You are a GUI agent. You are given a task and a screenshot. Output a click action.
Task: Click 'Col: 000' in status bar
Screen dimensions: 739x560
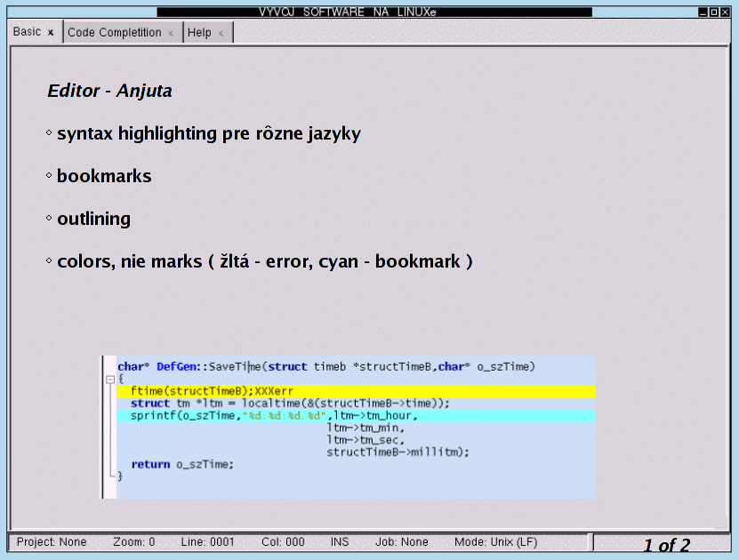(x=283, y=542)
